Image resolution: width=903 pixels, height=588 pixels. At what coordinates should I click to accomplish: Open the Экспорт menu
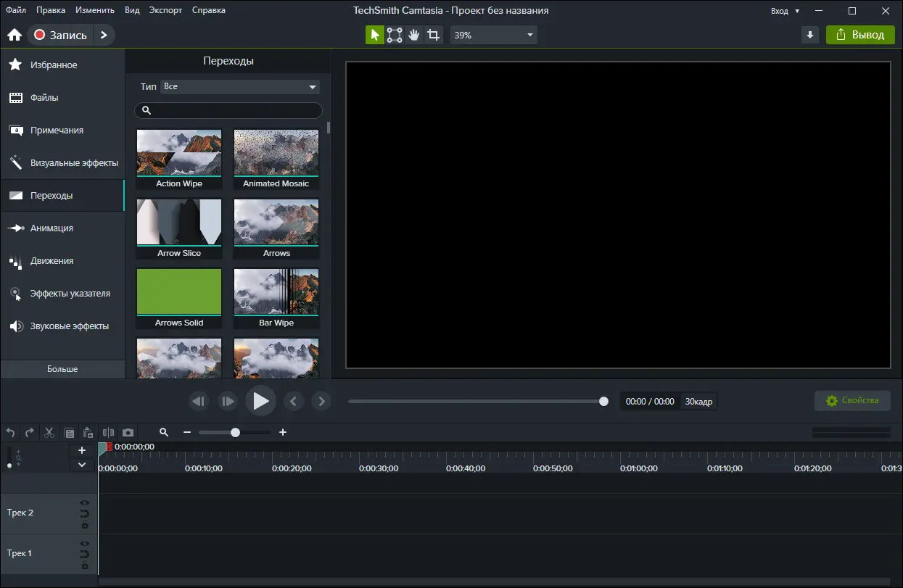tap(165, 10)
